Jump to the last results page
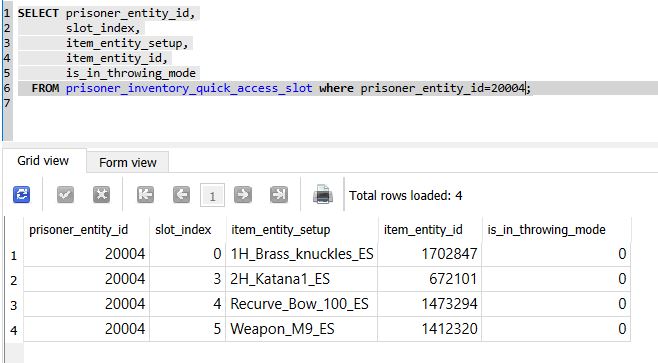The height and width of the screenshot is (363, 658). 279,195
